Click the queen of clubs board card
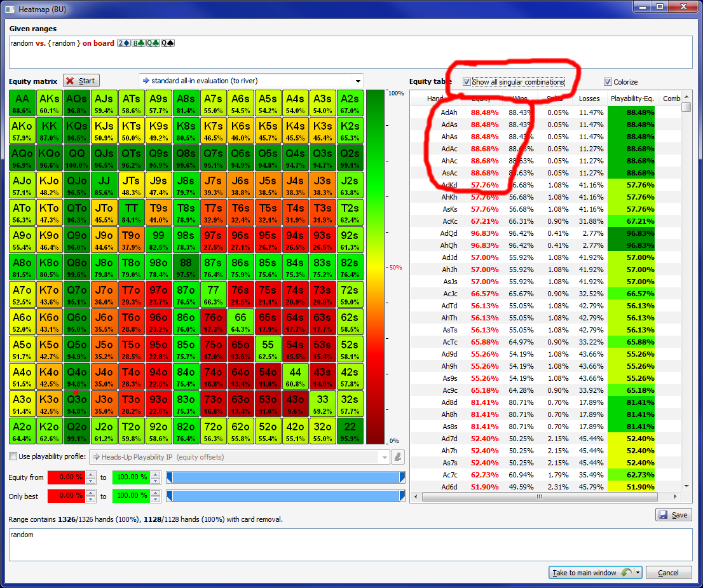703x588 pixels. point(153,43)
